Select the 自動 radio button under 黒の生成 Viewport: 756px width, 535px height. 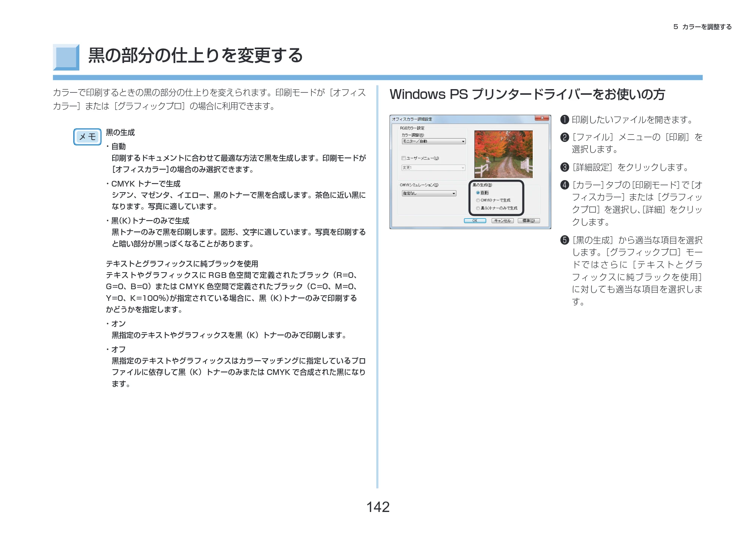coord(478,193)
